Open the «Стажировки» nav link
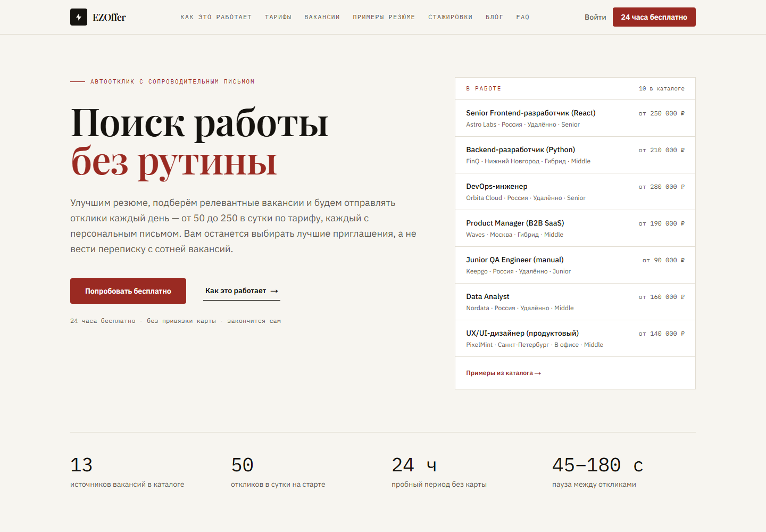The width and height of the screenshot is (766, 532). pyautogui.click(x=451, y=17)
